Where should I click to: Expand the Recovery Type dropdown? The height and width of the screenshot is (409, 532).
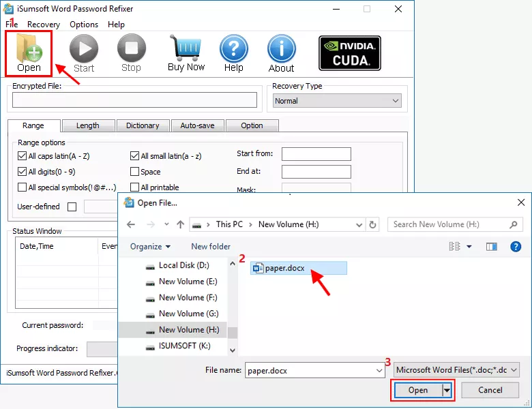396,101
